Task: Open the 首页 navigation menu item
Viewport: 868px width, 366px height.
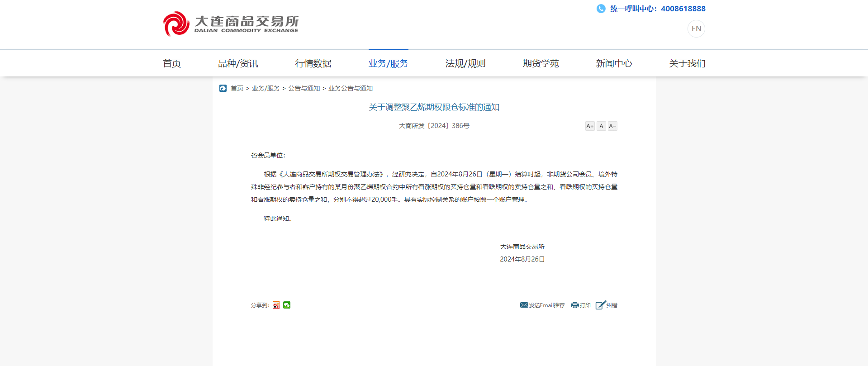Action: coord(172,63)
